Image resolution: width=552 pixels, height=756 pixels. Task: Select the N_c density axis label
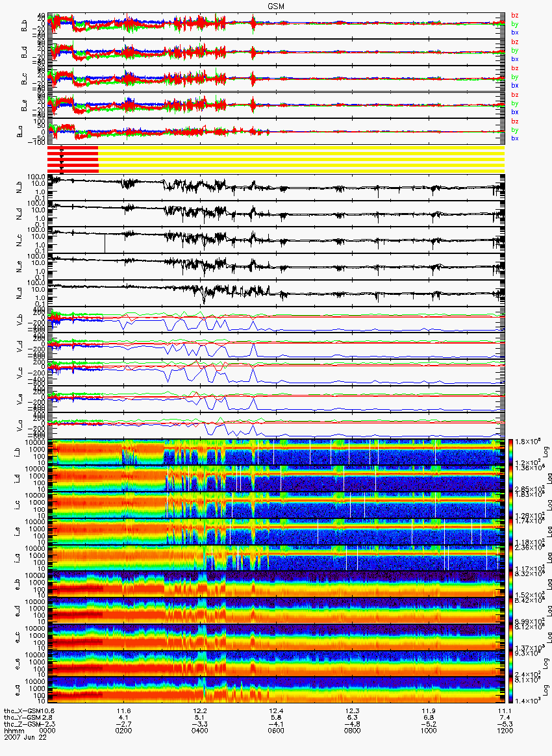tap(19, 241)
